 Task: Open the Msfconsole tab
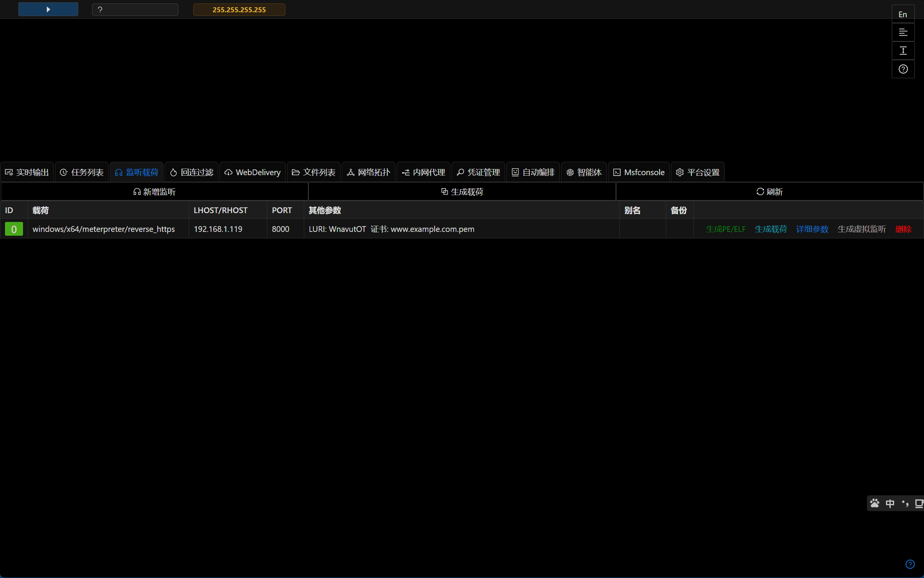coord(639,172)
